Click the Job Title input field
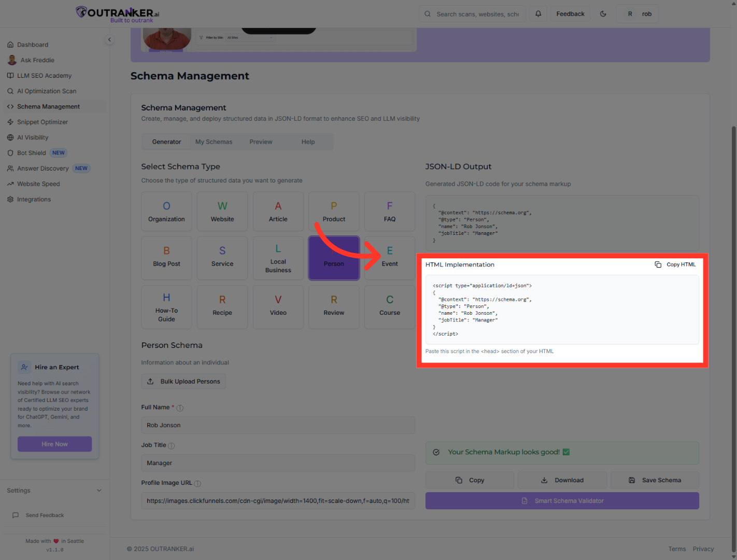The height and width of the screenshot is (560, 737). click(x=278, y=463)
